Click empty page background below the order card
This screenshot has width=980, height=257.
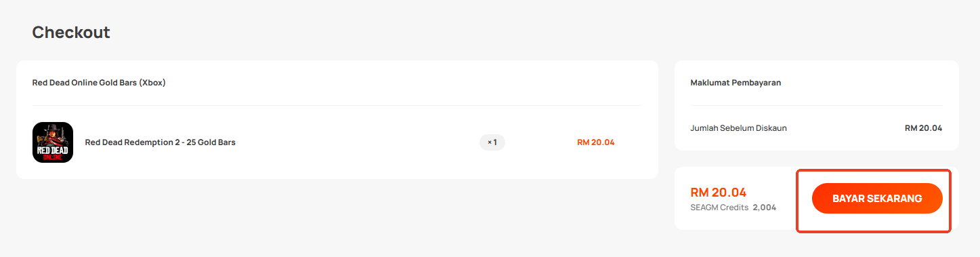click(x=337, y=217)
